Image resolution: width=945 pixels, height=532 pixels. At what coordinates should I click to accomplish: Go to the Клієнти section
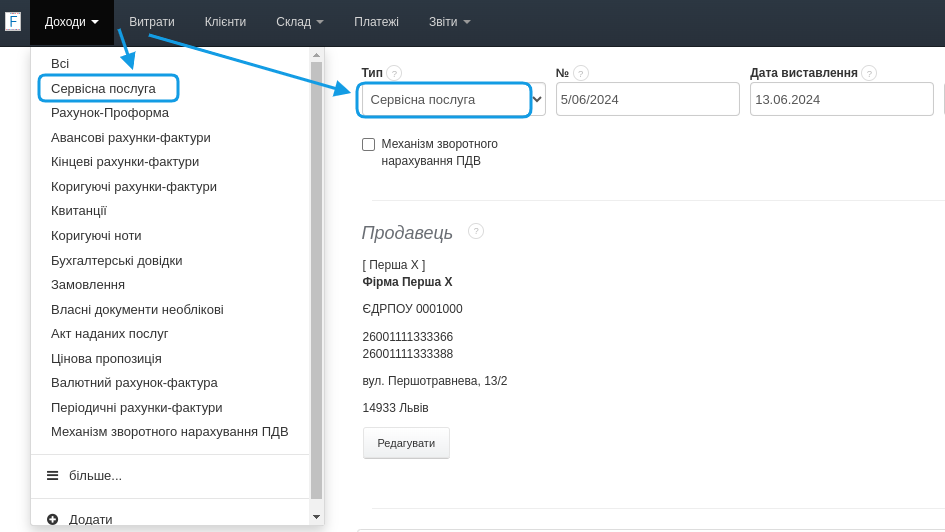click(225, 21)
